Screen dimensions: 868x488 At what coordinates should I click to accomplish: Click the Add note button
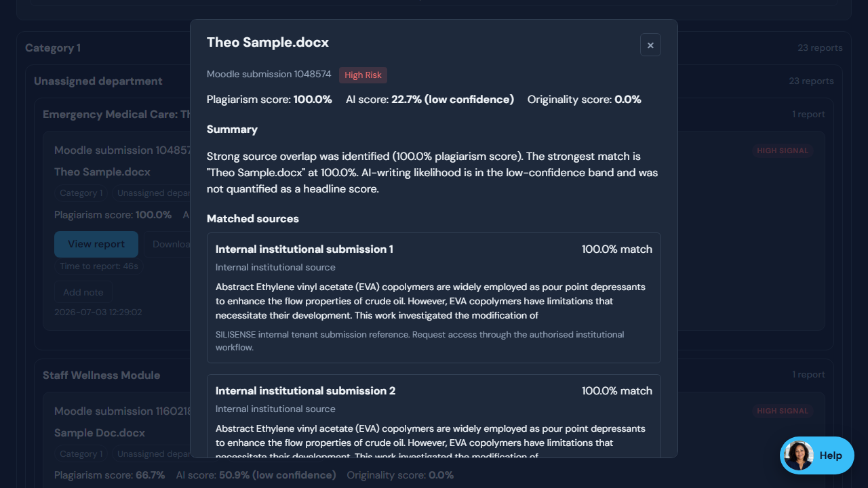[x=83, y=292]
